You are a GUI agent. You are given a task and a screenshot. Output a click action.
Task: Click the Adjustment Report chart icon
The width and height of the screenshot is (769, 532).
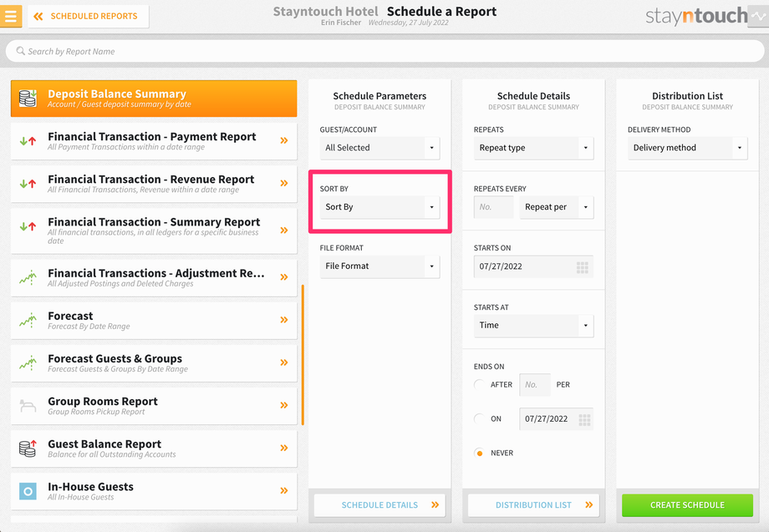[28, 278]
